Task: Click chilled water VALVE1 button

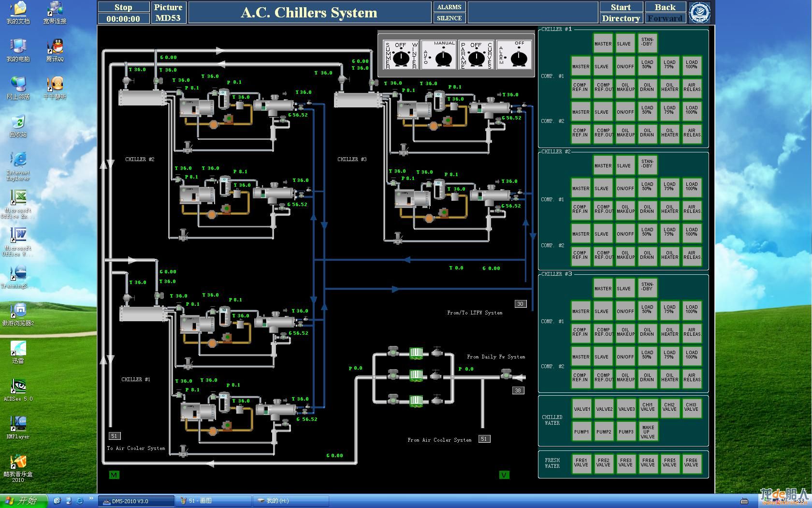Action: pos(582,409)
